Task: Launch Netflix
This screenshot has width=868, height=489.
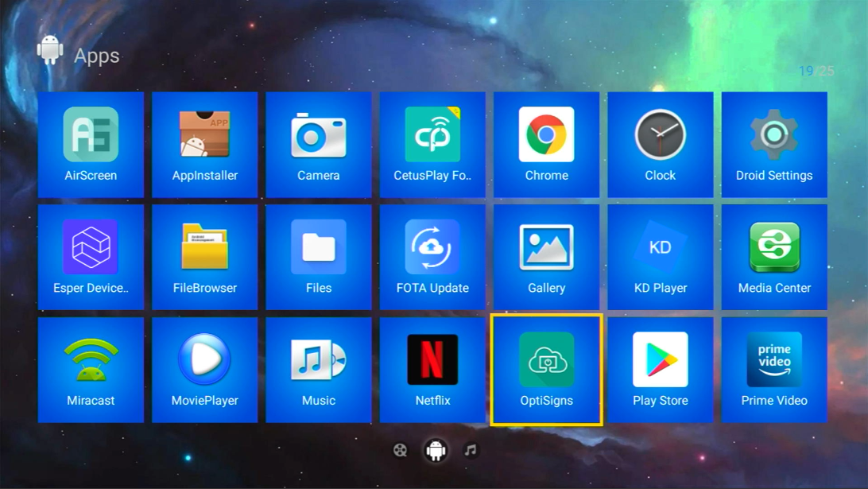Action: pyautogui.click(x=432, y=370)
